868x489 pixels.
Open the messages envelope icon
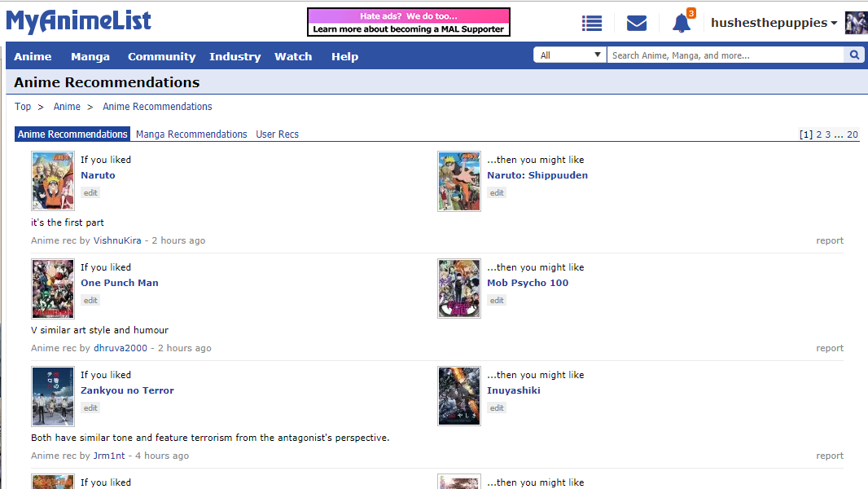pyautogui.click(x=637, y=24)
